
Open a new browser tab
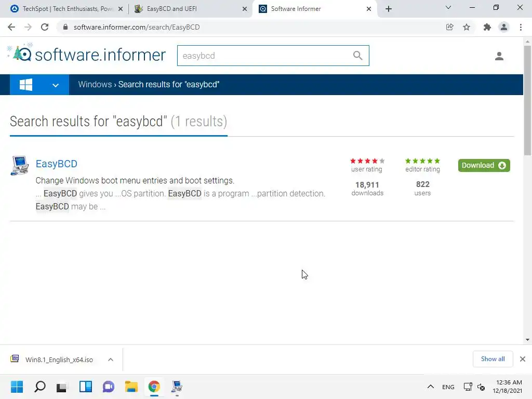[x=389, y=9]
